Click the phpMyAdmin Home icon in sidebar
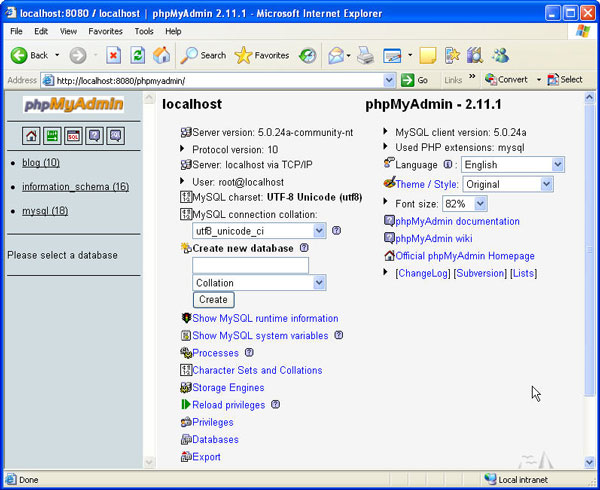 (x=31, y=136)
